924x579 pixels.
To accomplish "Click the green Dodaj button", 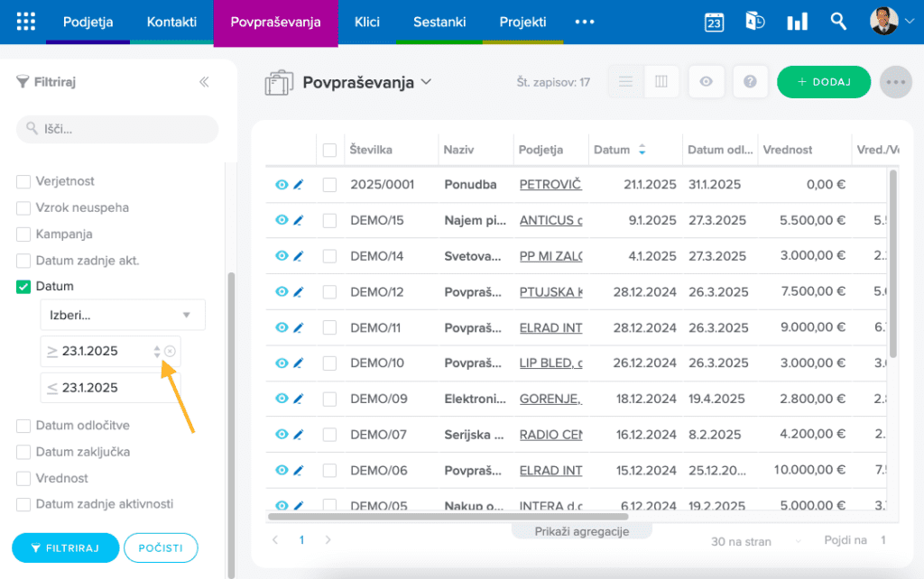I will (823, 82).
